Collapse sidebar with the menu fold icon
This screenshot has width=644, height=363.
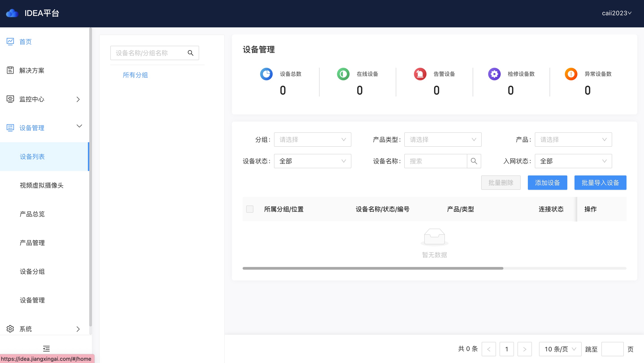pos(46,348)
